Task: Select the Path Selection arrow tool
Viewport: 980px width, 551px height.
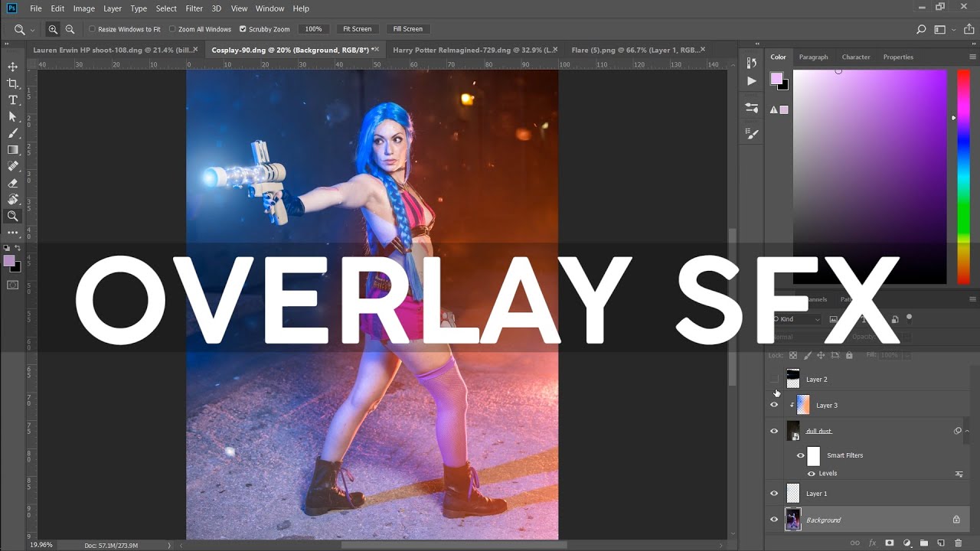Action: pos(12,116)
